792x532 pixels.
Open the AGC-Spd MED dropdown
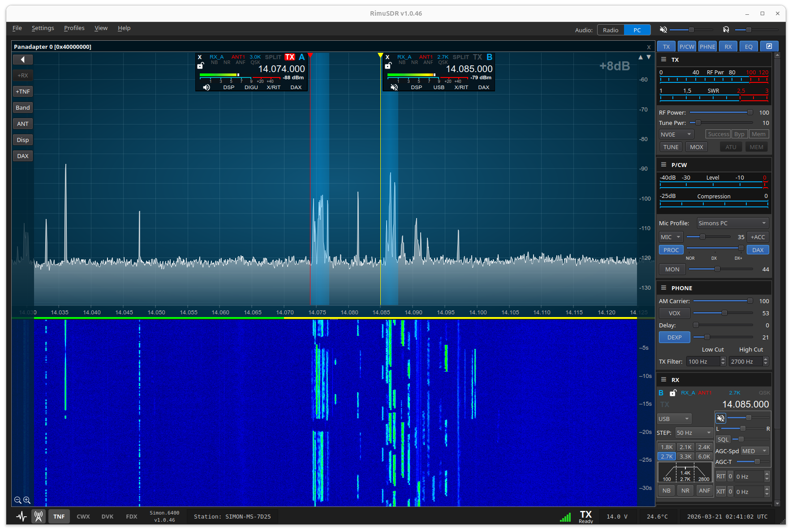(x=754, y=451)
